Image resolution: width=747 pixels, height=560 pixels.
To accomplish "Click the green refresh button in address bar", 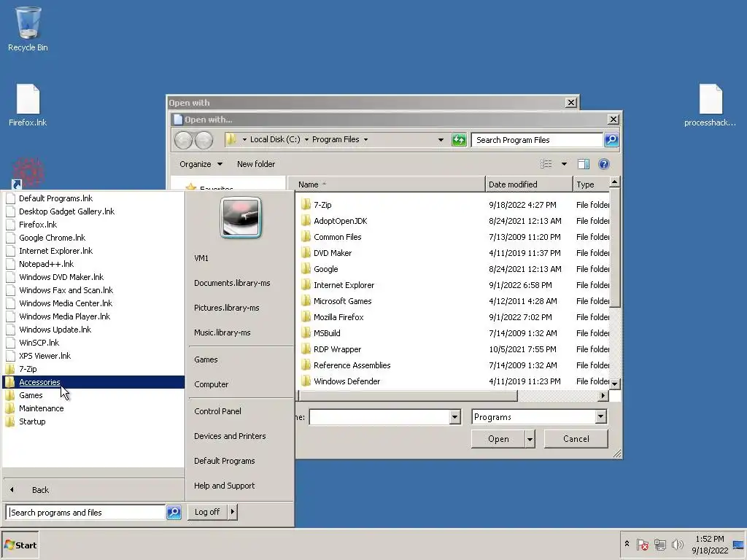I will 459,139.
